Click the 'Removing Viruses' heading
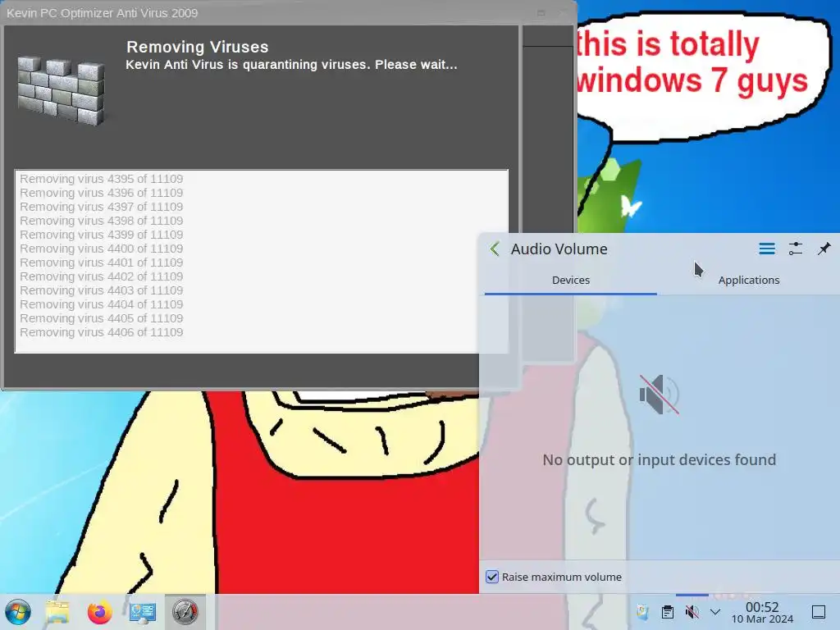840x630 pixels. [197, 47]
